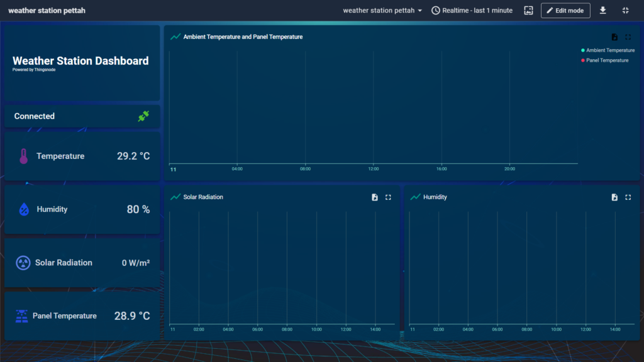Click the red Panel Temperature legend dot
This screenshot has height=362, width=644.
pyautogui.click(x=583, y=60)
